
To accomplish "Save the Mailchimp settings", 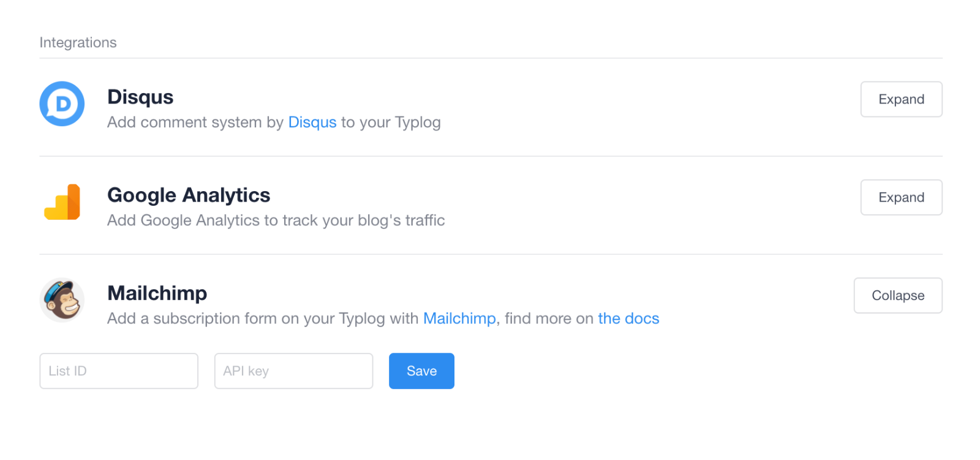I will point(421,371).
